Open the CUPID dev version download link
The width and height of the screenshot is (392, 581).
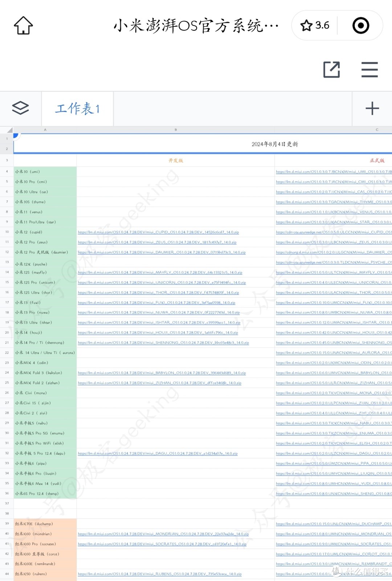coord(158,232)
